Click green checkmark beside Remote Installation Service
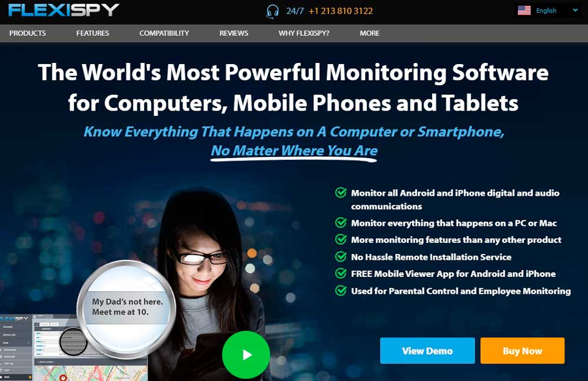Viewport: 588px width, 381px height. pos(340,257)
